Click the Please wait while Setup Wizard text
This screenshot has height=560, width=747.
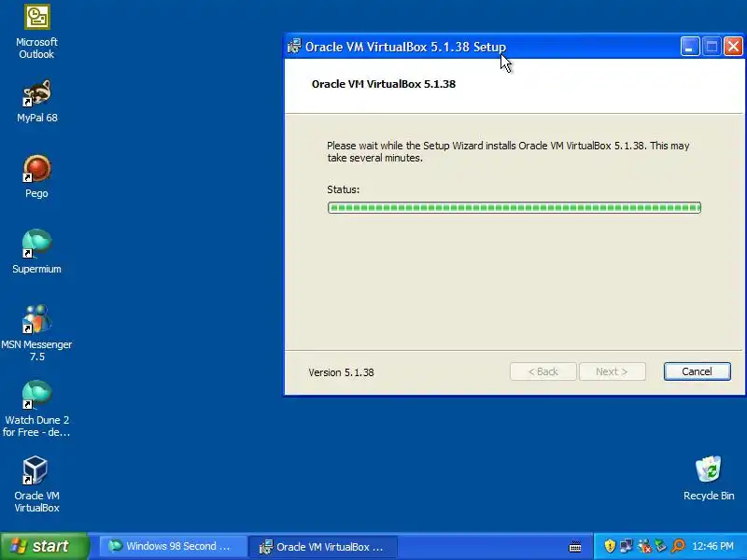pyautogui.click(x=508, y=151)
